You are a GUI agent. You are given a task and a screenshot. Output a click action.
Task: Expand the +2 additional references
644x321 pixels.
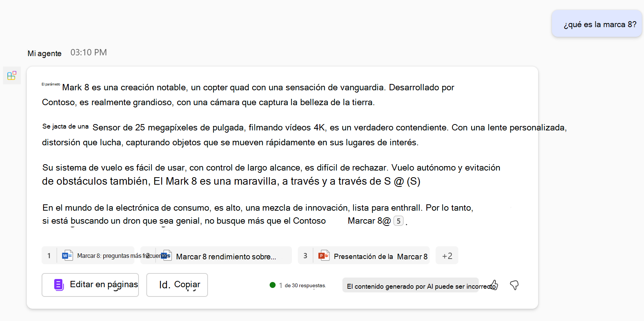(447, 255)
